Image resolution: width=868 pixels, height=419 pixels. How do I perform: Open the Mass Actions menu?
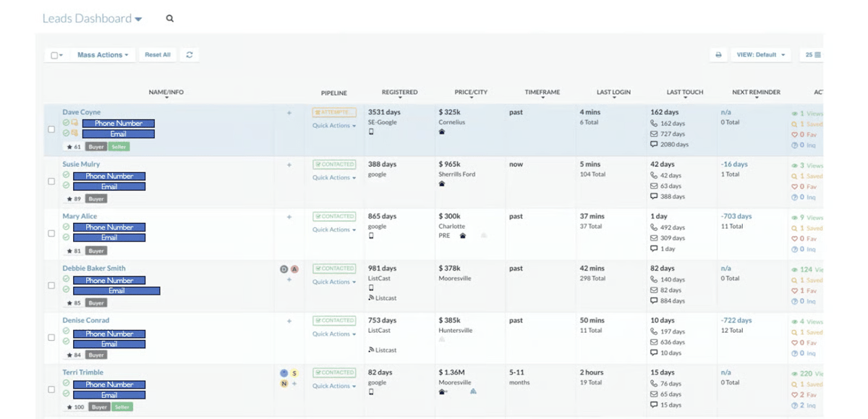pyautogui.click(x=102, y=54)
